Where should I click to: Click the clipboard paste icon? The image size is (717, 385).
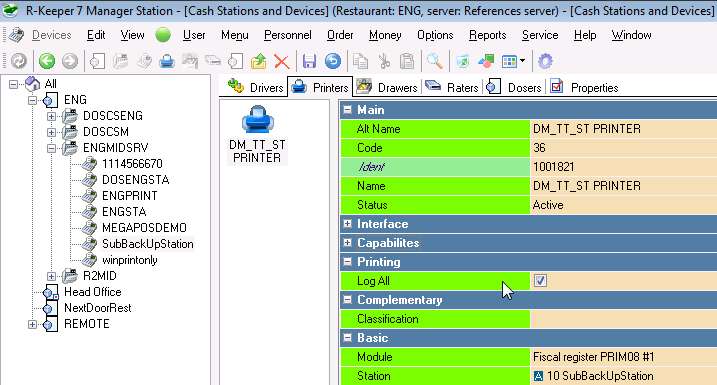(407, 61)
